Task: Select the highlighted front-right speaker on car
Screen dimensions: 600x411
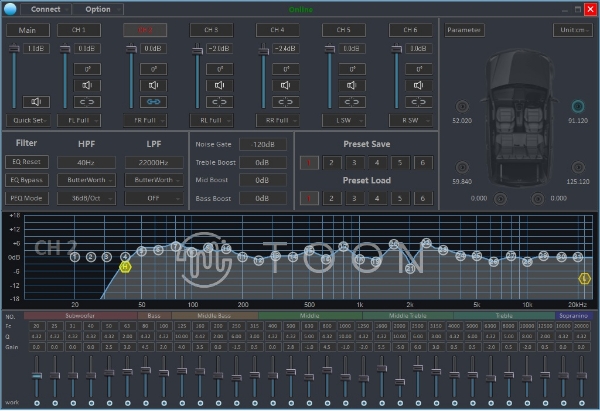Action: (x=577, y=106)
